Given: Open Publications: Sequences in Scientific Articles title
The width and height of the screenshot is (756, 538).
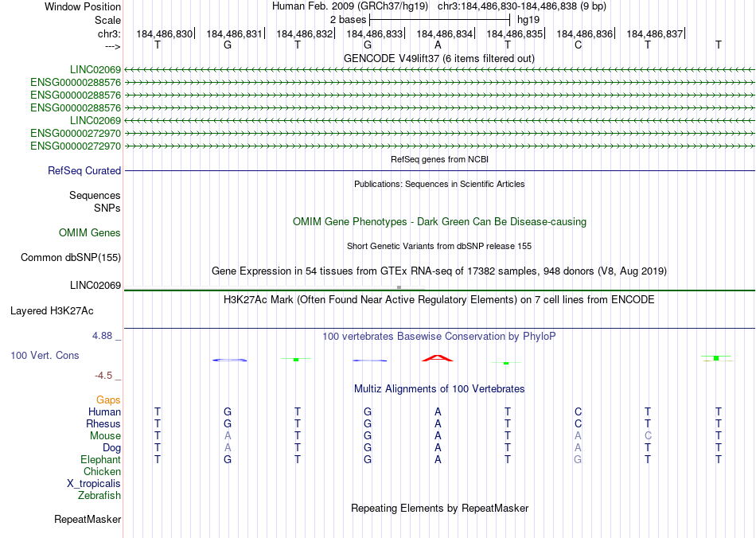Looking at the screenshot, I should point(439,184).
